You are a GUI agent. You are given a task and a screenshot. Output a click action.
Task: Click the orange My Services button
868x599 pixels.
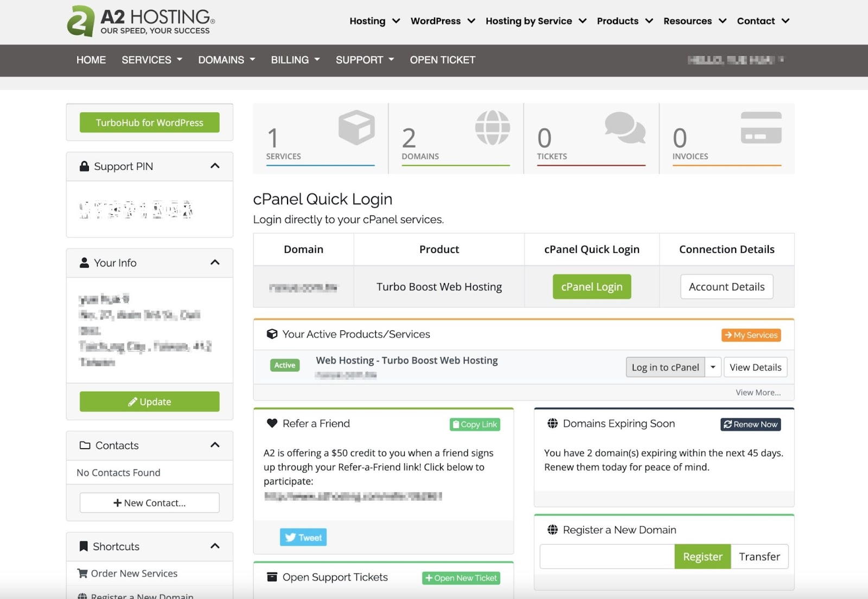tap(751, 335)
